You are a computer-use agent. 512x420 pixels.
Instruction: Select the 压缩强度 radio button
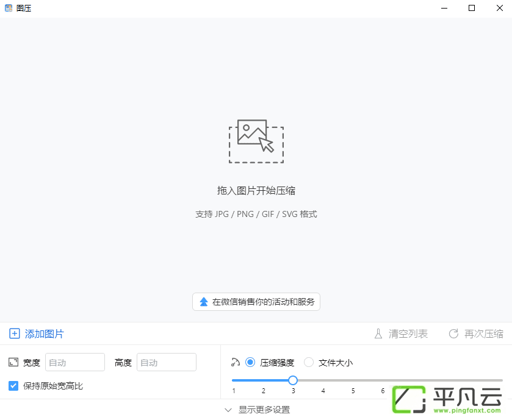point(250,362)
